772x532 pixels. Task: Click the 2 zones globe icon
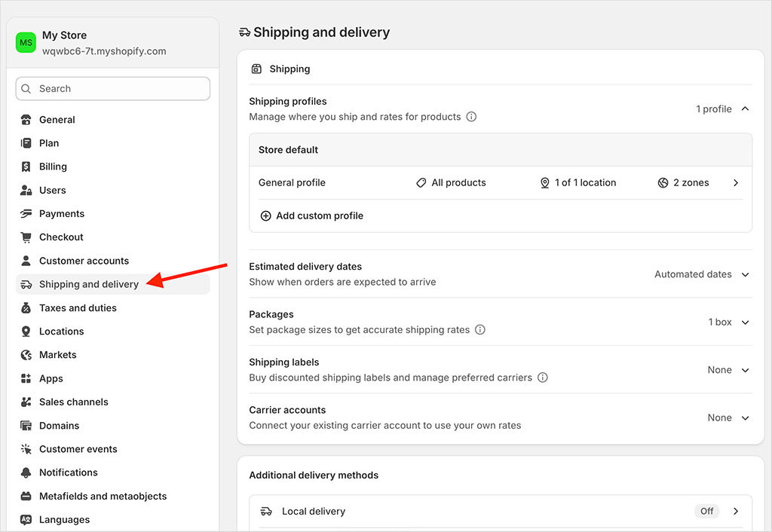point(663,182)
